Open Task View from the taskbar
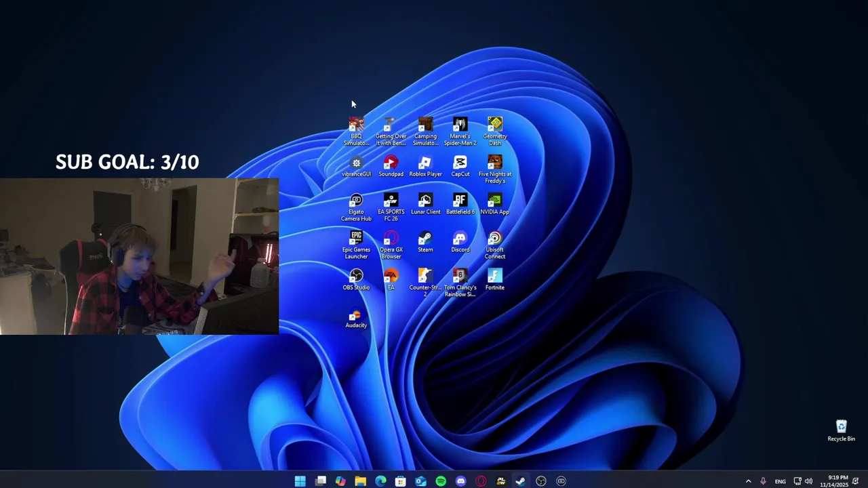 pos(320,481)
